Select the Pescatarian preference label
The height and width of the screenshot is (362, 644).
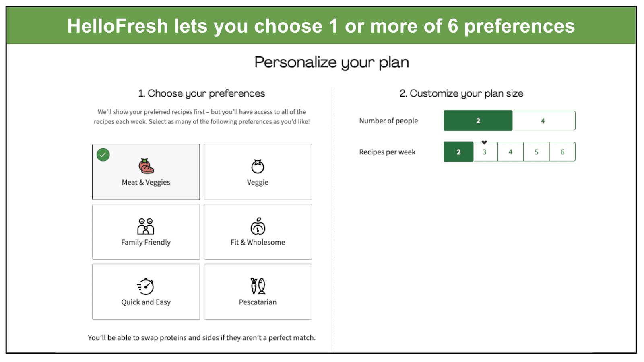pyautogui.click(x=258, y=302)
